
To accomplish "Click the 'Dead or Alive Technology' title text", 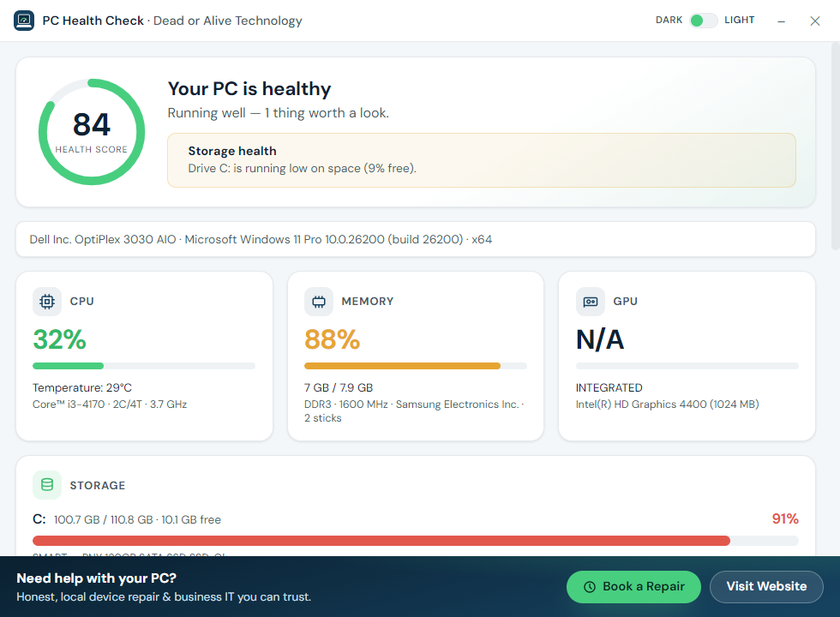I will coord(228,21).
